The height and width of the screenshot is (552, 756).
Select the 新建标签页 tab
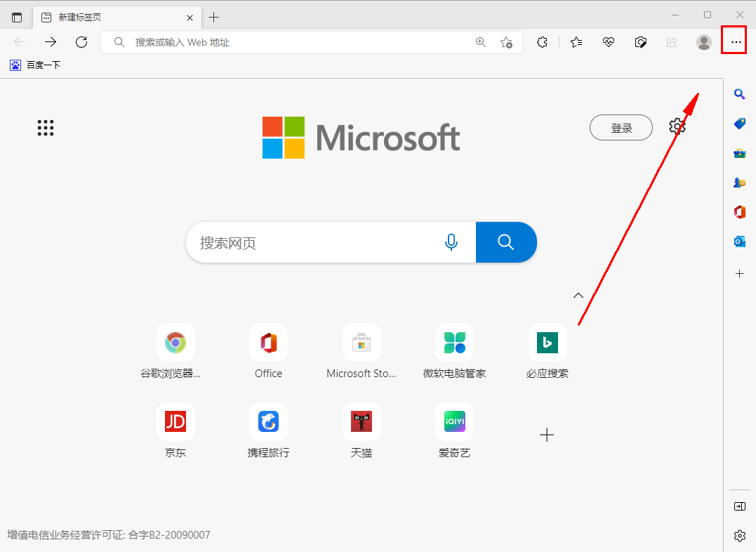[117, 18]
